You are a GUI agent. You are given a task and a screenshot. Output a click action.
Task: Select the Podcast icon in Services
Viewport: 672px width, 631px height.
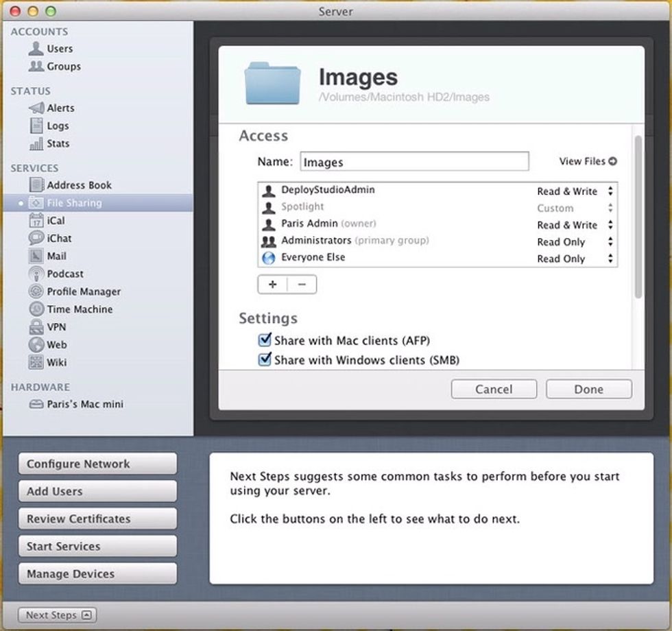click(x=36, y=274)
